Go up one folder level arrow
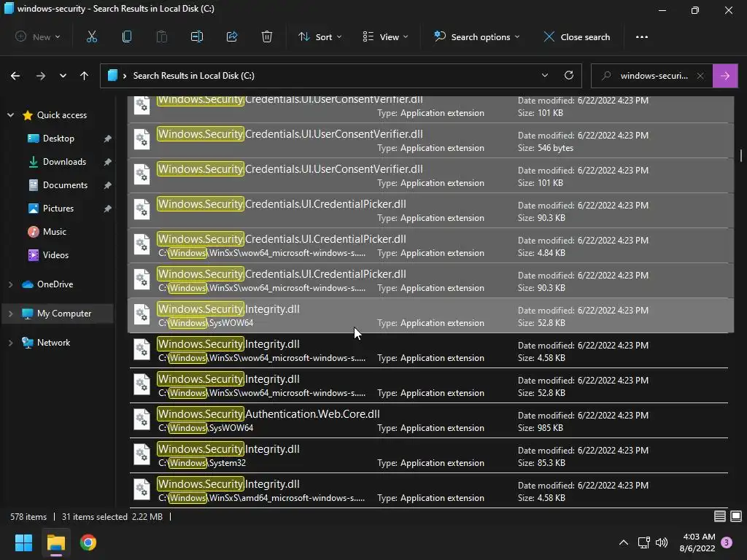The width and height of the screenshot is (747, 560). (85, 76)
